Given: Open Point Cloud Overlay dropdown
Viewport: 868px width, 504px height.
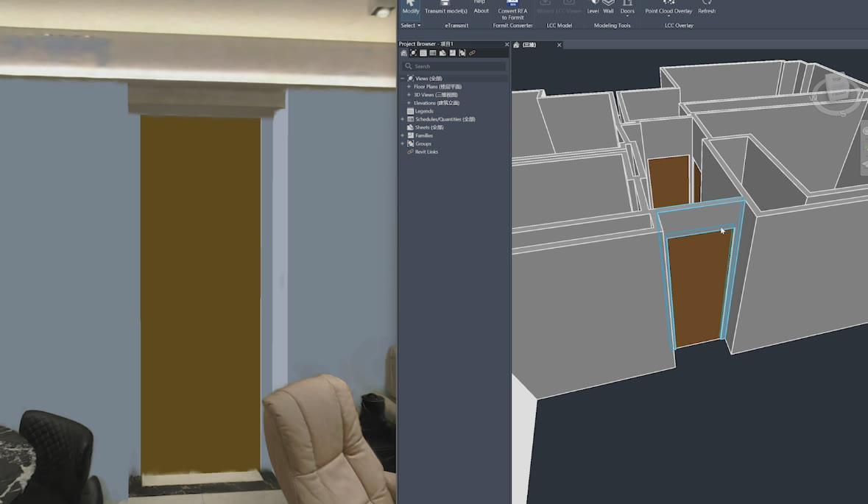Looking at the screenshot, I should coord(668,8).
